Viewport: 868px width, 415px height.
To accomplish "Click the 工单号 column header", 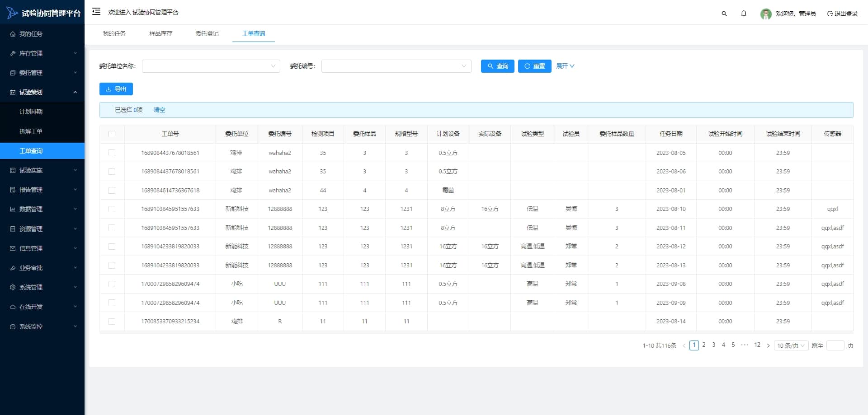I will pos(170,134).
